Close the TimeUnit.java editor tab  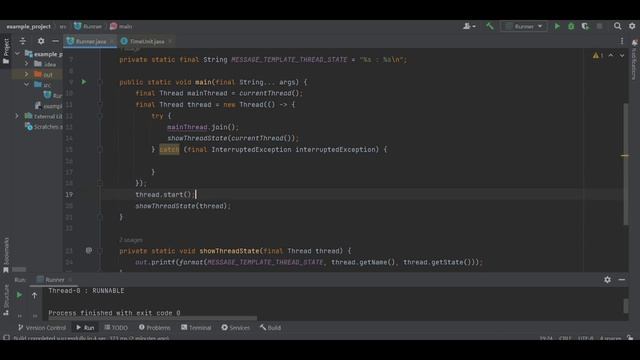point(171,41)
